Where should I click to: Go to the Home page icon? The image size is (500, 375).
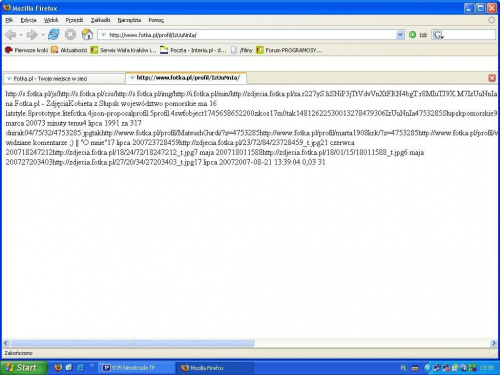(x=87, y=34)
